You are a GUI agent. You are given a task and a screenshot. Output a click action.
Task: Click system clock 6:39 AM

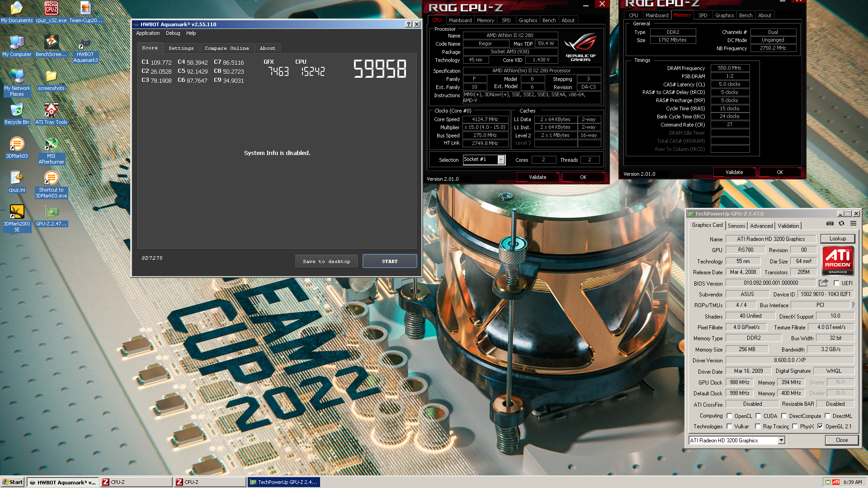point(852,482)
